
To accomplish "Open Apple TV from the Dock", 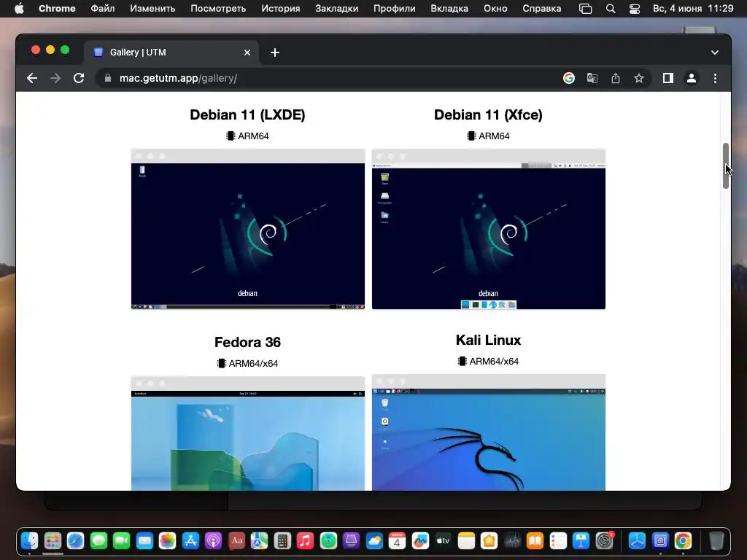I will [443, 540].
